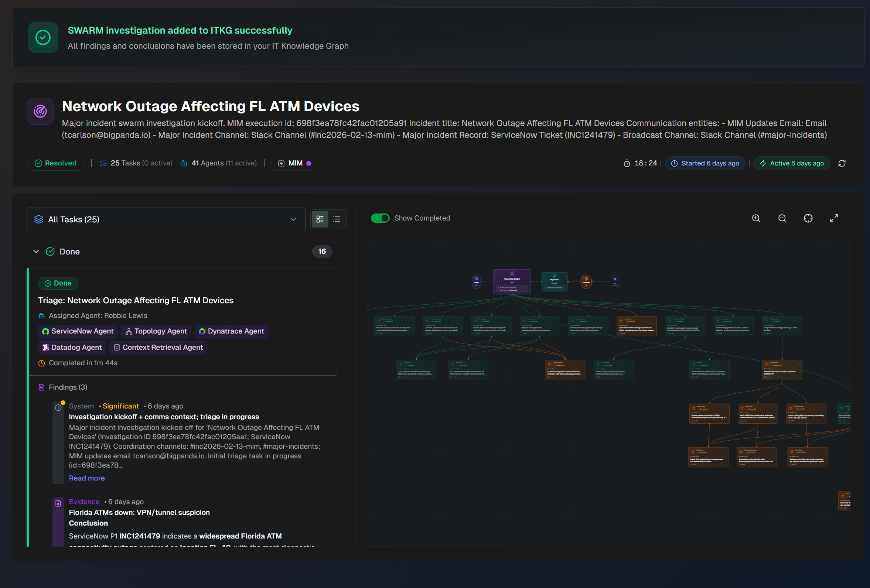Click the MIM badge button
The image size is (870, 588).
(294, 163)
